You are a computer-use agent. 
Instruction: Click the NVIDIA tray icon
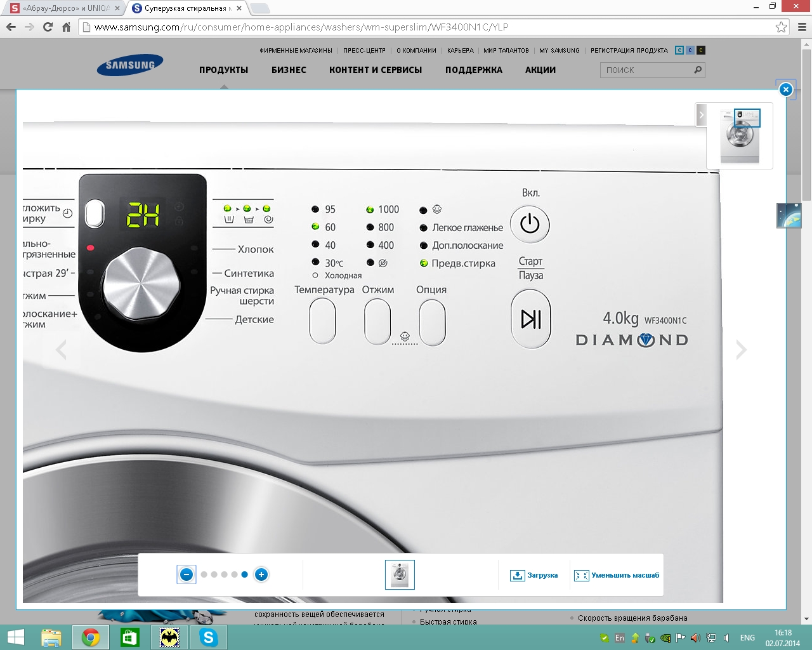pos(665,638)
